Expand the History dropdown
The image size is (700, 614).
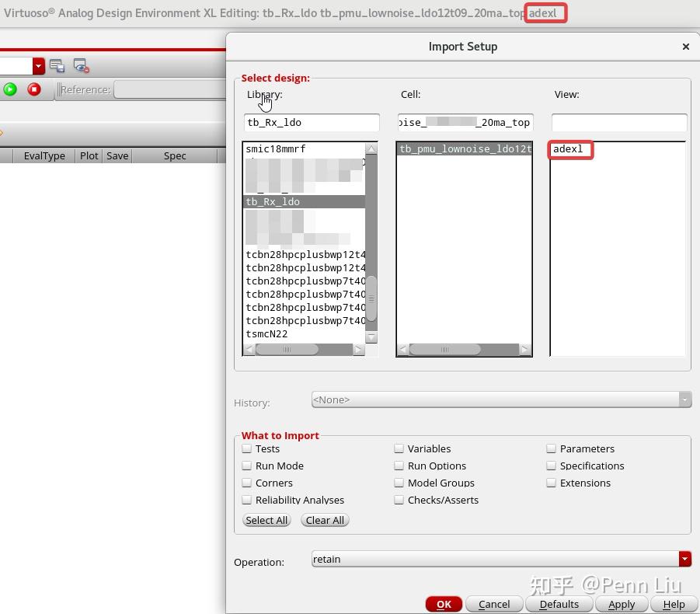[x=501, y=399]
